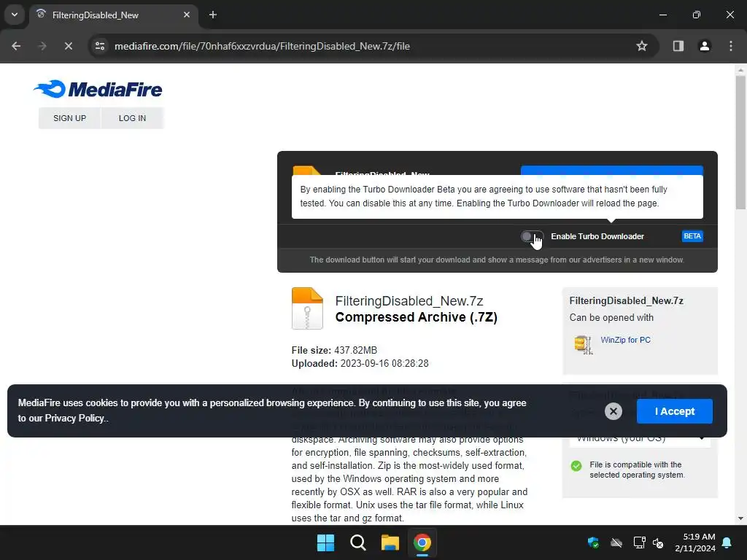Open Chrome profile icon
This screenshot has height=560, width=747.
tap(704, 46)
